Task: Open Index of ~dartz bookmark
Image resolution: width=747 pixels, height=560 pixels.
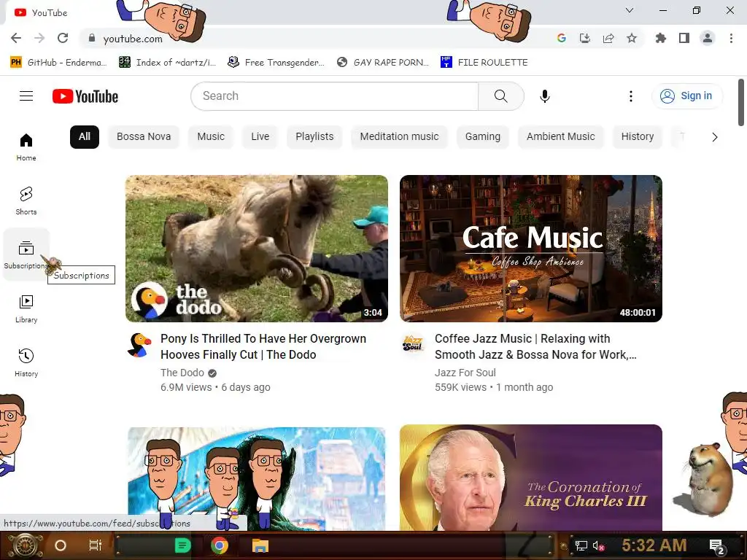Action: click(168, 63)
